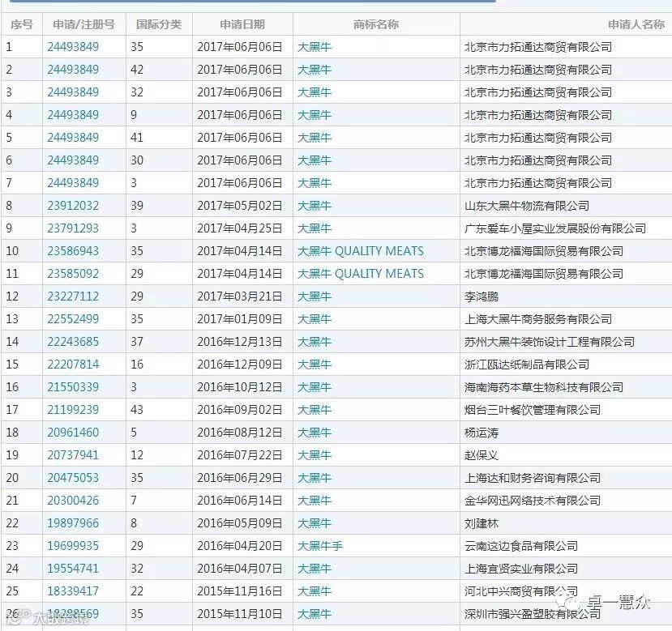Select applicant 上海达和财务咨询有限公司
The width and height of the screenshot is (672, 631).
click(x=533, y=478)
